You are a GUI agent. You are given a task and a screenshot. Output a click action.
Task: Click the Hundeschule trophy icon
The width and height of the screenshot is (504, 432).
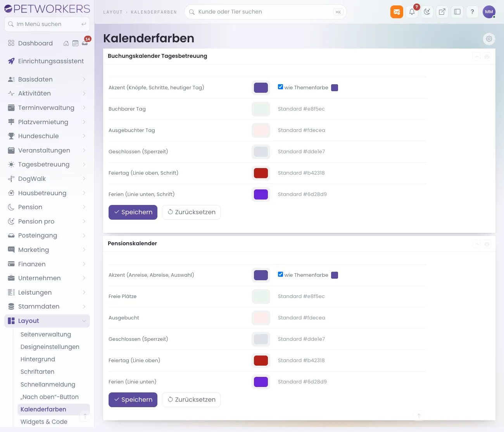click(x=11, y=136)
